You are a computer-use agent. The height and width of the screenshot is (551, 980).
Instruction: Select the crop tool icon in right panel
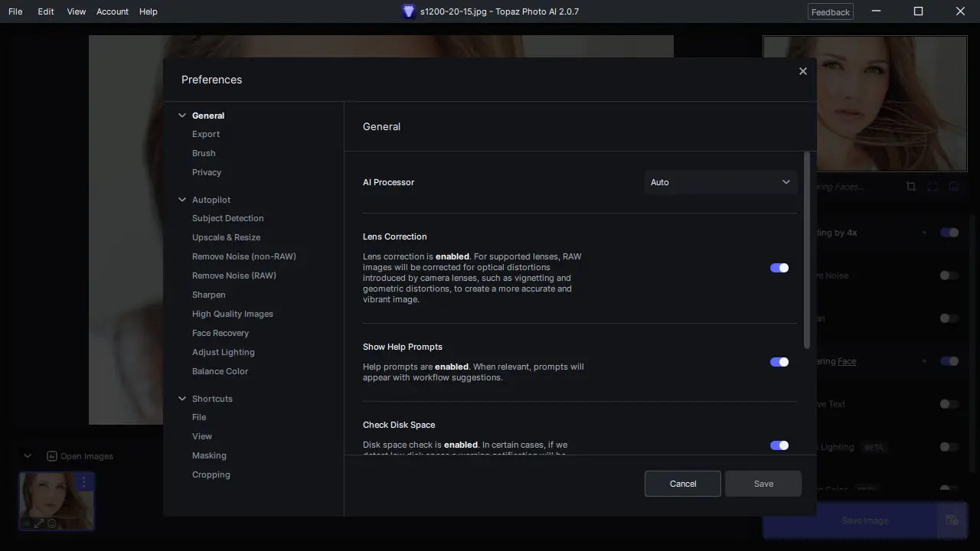910,186
